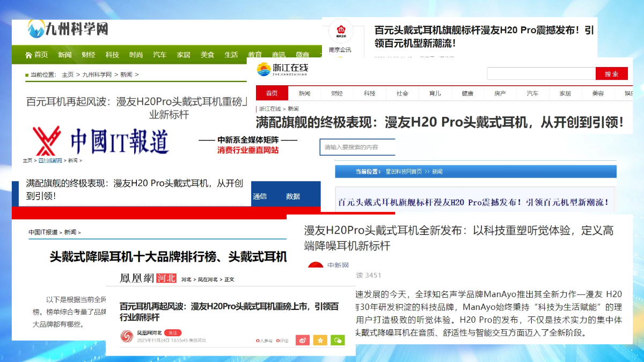Click the 浙江在线 search input box

[541, 73]
